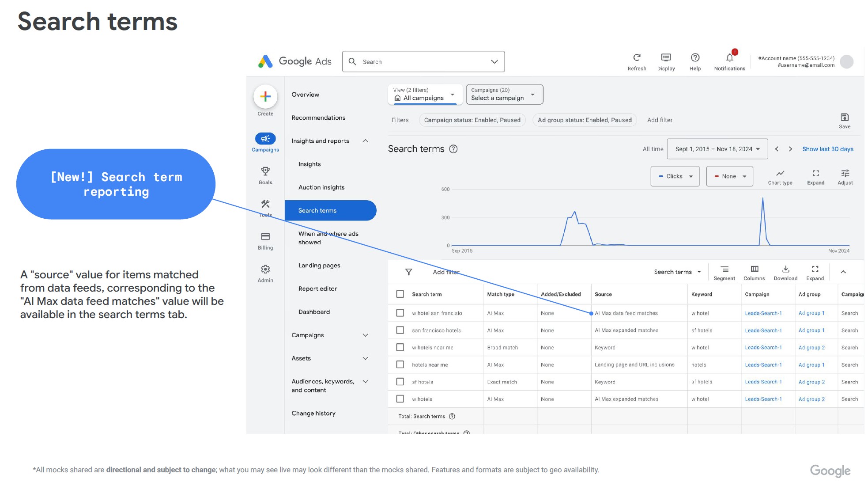Screen dimensions: 868x486
Task: Open the Billing card icon
Action: pos(265,236)
